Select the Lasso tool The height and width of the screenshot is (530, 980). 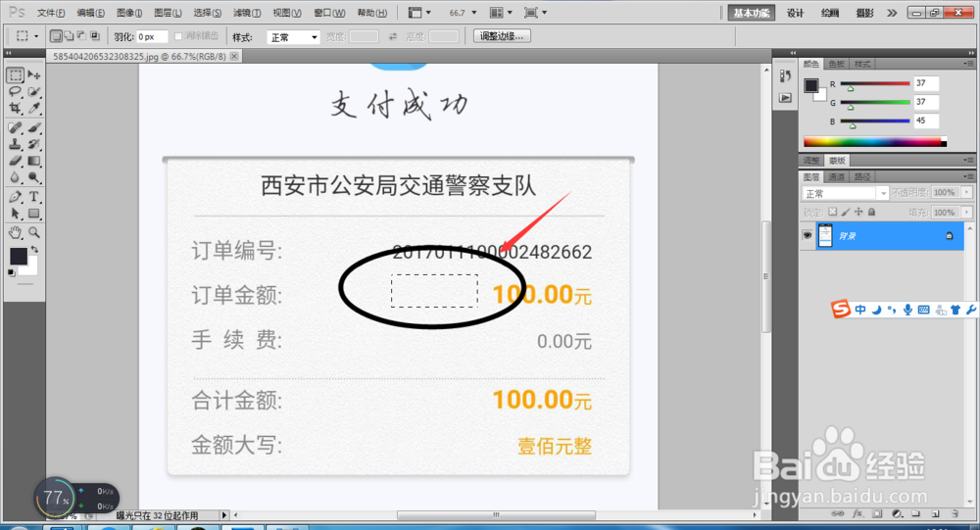tap(16, 92)
